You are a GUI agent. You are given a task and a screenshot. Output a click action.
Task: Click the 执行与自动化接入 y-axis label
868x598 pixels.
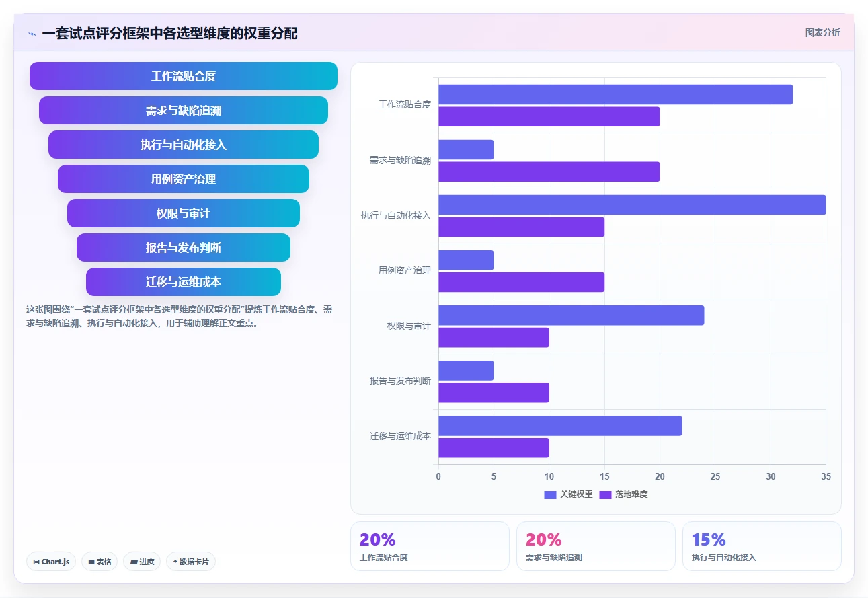396,215
